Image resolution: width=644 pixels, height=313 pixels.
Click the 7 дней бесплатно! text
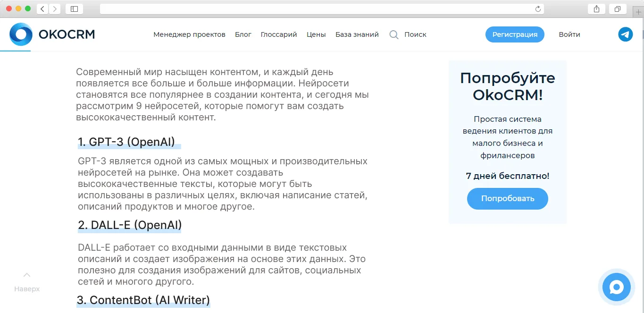coord(508,176)
